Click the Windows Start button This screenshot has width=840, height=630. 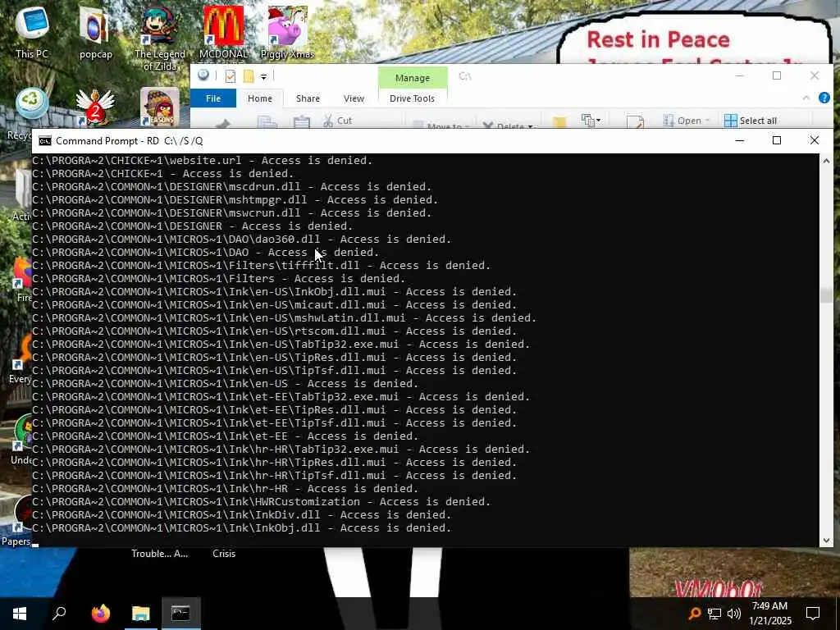[20, 614]
